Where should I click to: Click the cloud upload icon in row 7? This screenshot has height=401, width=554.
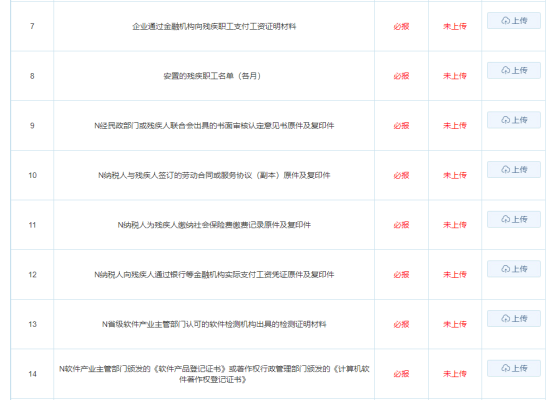click(x=506, y=21)
